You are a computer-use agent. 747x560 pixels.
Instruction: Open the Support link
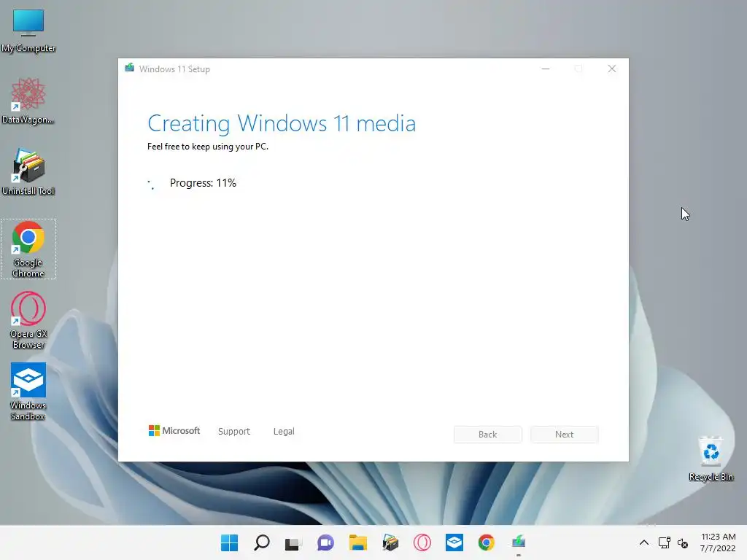(234, 431)
